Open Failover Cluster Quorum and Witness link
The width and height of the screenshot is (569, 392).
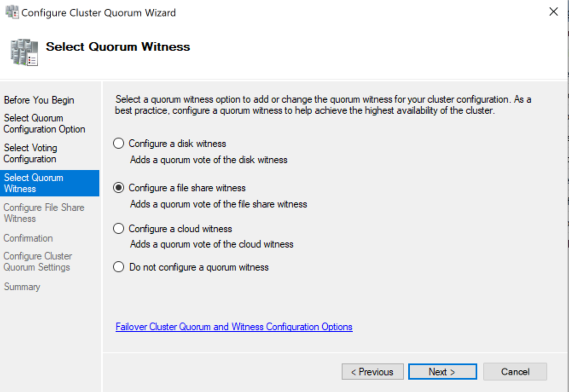[x=234, y=327]
